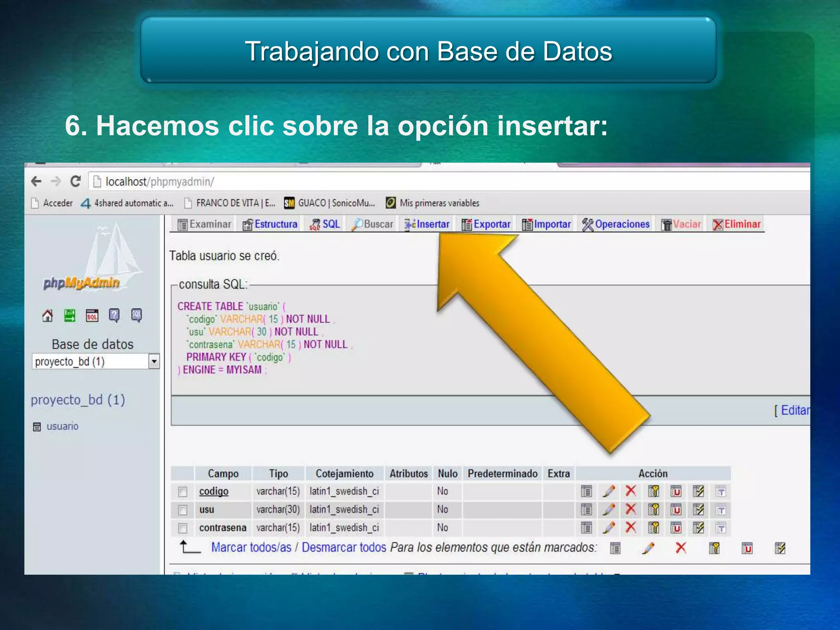Edit the contrasena field with pencil icon
Screen dimensions: 840x630
pos(609,527)
